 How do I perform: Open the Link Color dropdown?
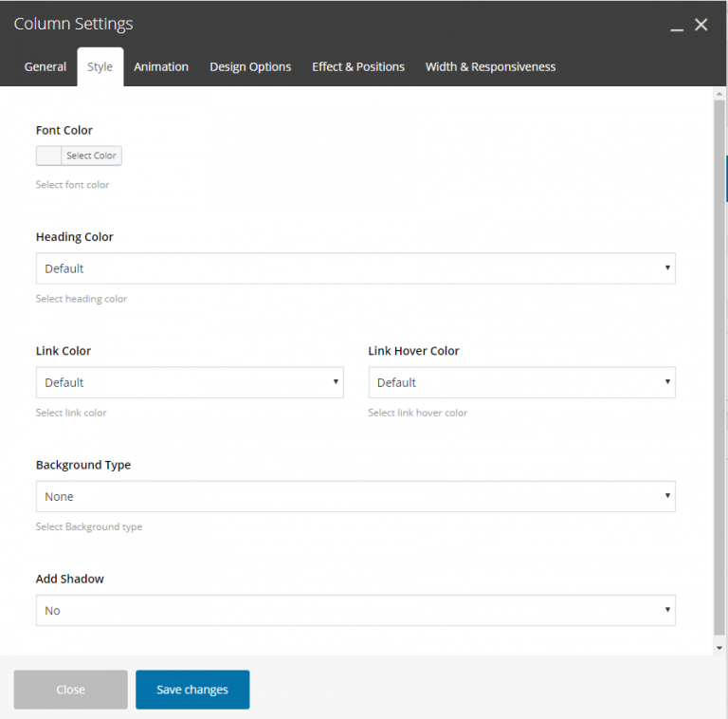pos(190,382)
